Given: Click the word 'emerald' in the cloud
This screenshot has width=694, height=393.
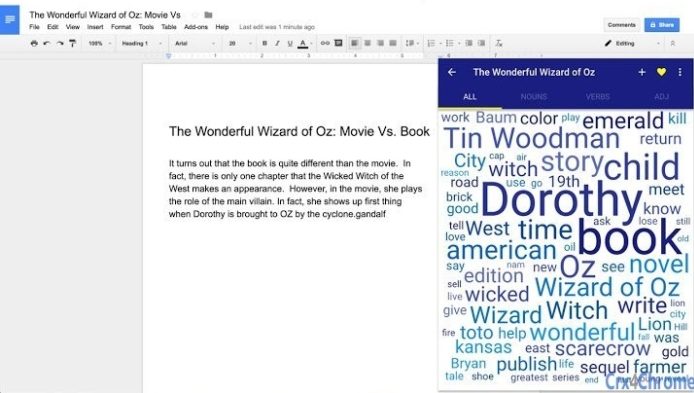Looking at the screenshot, I should click(623, 120).
